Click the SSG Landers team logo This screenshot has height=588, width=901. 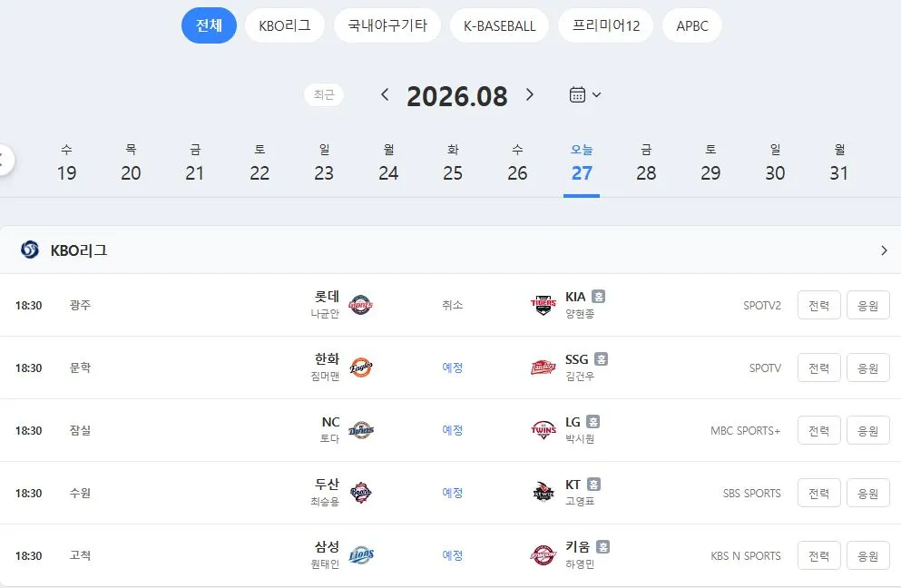543,367
